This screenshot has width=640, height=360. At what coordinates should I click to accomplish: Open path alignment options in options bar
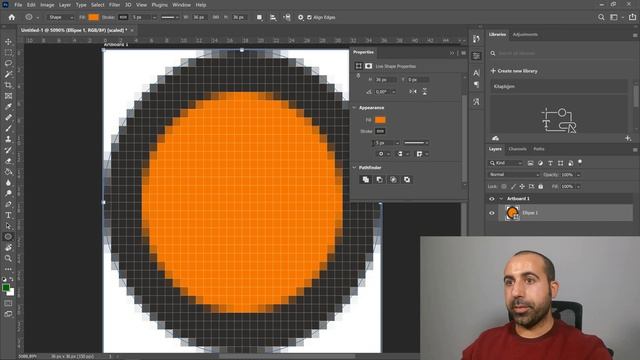(x=273, y=17)
